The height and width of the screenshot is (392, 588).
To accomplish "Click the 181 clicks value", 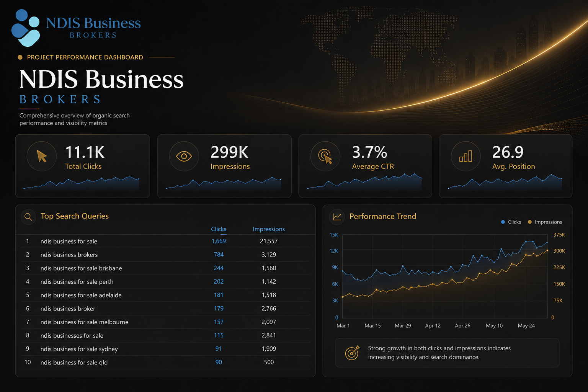I will 219,295.
